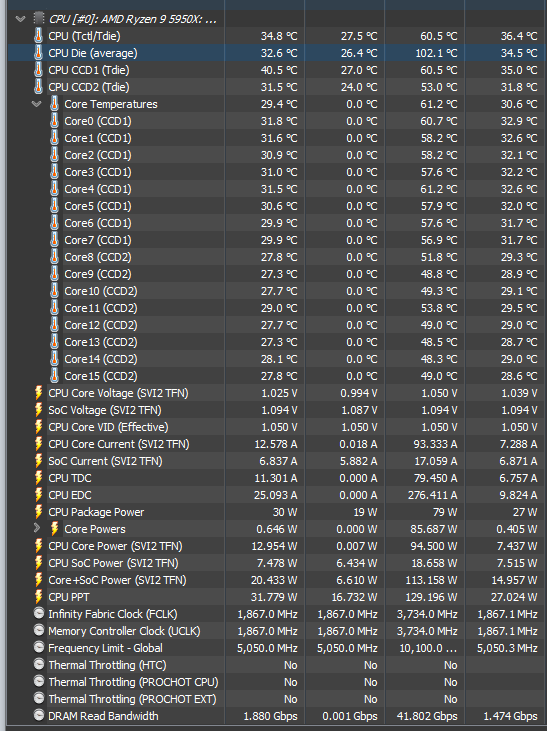
Task: Click the 0.994 V minimum CPU Core Voltage
Action: pyautogui.click(x=359, y=393)
